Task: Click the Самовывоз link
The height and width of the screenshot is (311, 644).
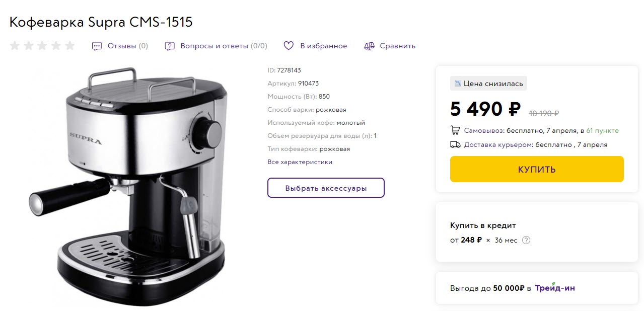Action: (x=484, y=130)
